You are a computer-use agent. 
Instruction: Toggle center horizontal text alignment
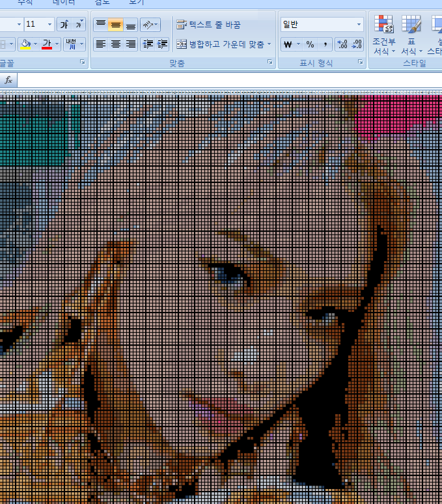[x=116, y=44]
